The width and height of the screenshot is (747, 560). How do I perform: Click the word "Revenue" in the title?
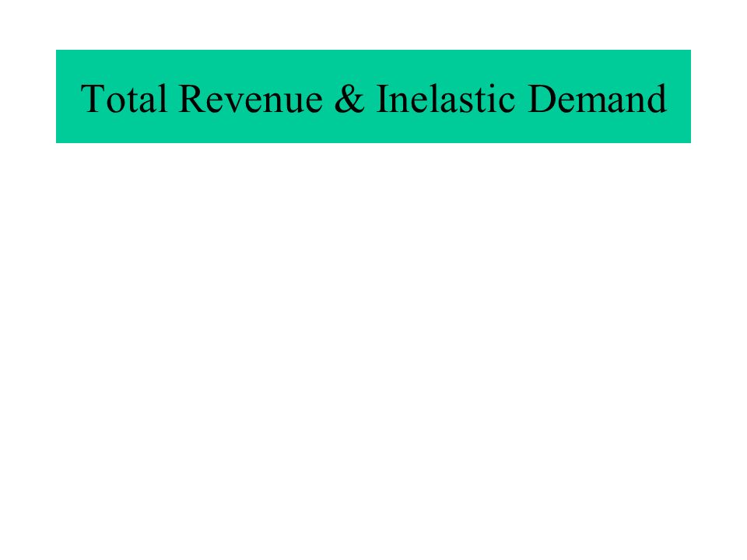[x=251, y=99]
